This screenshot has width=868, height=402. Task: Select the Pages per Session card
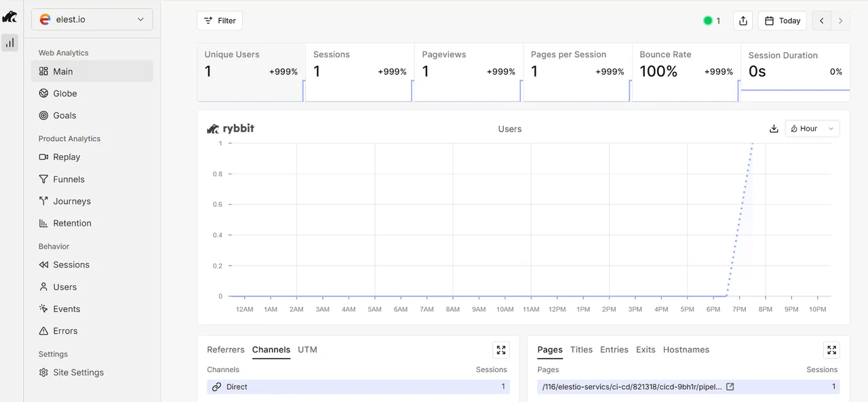(577, 73)
